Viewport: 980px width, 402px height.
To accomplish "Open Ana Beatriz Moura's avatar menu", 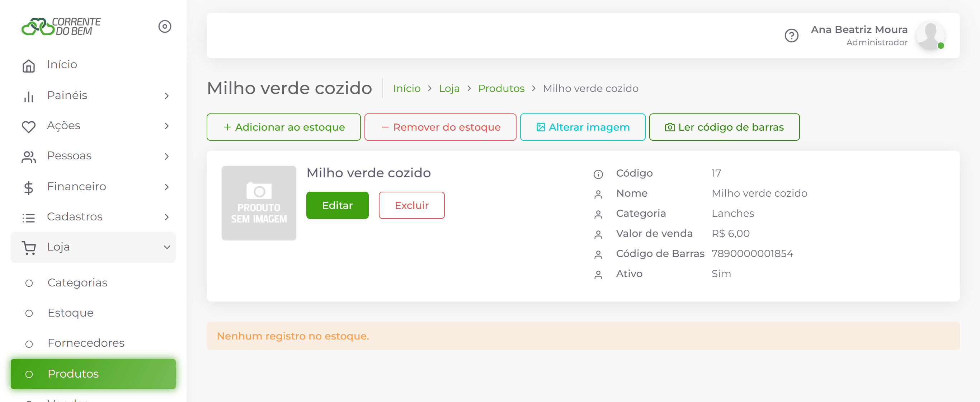I will point(930,36).
